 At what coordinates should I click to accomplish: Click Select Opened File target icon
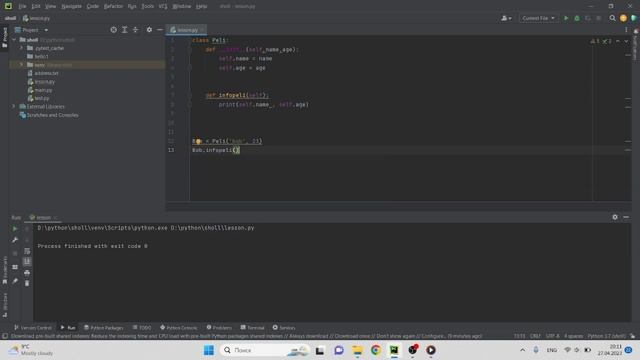(113, 30)
